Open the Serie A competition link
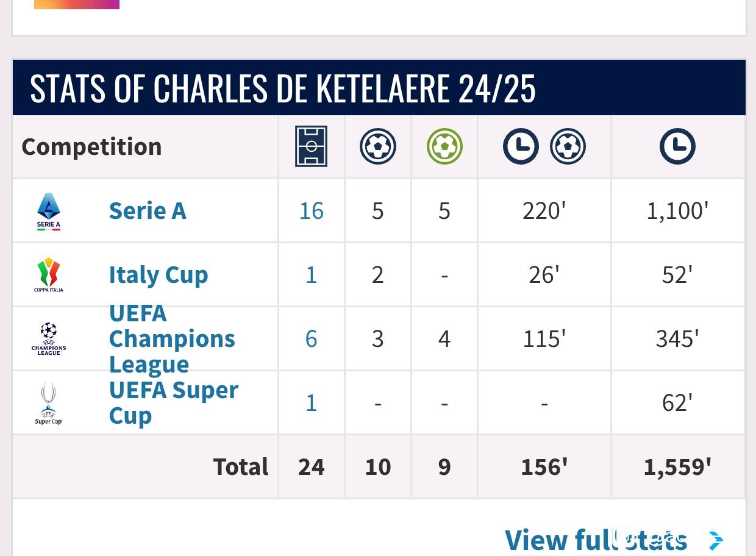The width and height of the screenshot is (756, 556). pos(148,210)
